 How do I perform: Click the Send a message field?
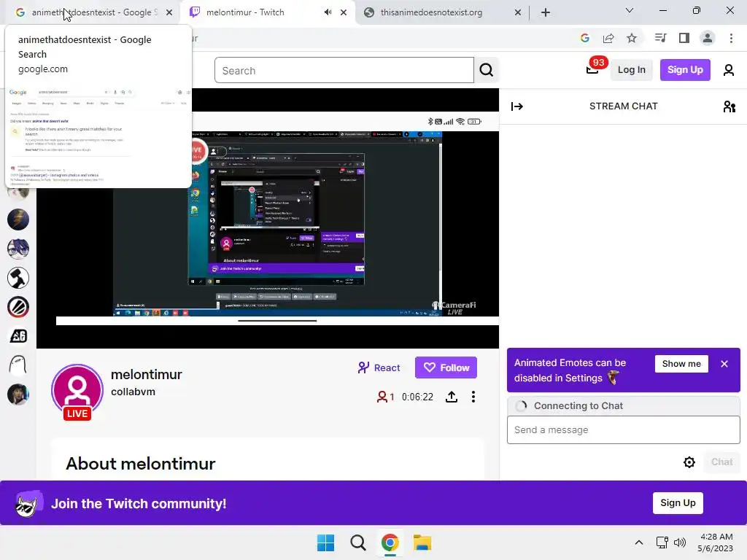pos(623,430)
